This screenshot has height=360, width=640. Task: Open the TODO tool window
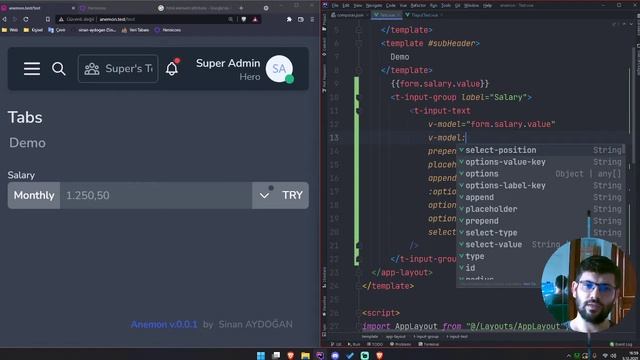pyautogui.click(x=374, y=344)
